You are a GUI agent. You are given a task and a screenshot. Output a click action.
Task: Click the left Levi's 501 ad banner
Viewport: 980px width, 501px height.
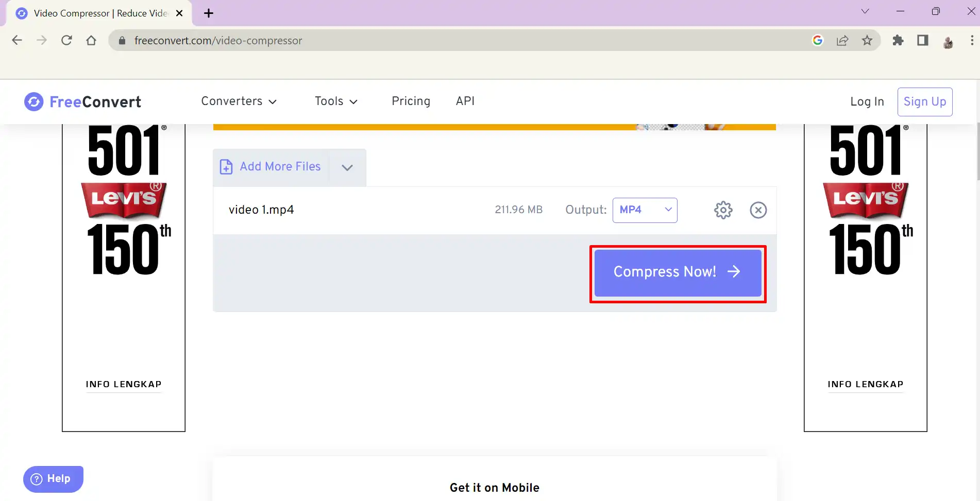pyautogui.click(x=124, y=278)
